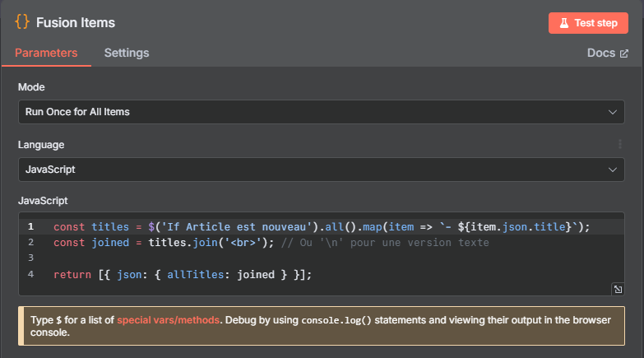Screen dimensions: 644x358
Task: Switch to the Parameters tab
Action: [x=46, y=53]
